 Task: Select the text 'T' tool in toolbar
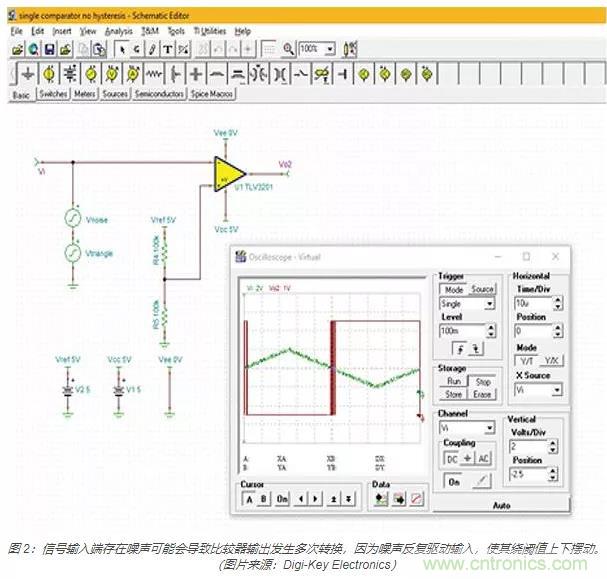pyautogui.click(x=168, y=48)
